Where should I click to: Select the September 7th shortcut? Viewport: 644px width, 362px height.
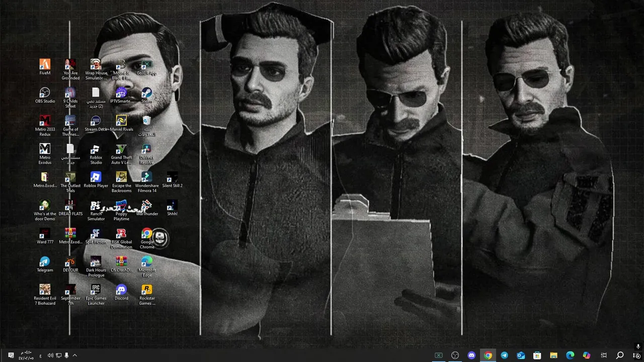(x=70, y=295)
